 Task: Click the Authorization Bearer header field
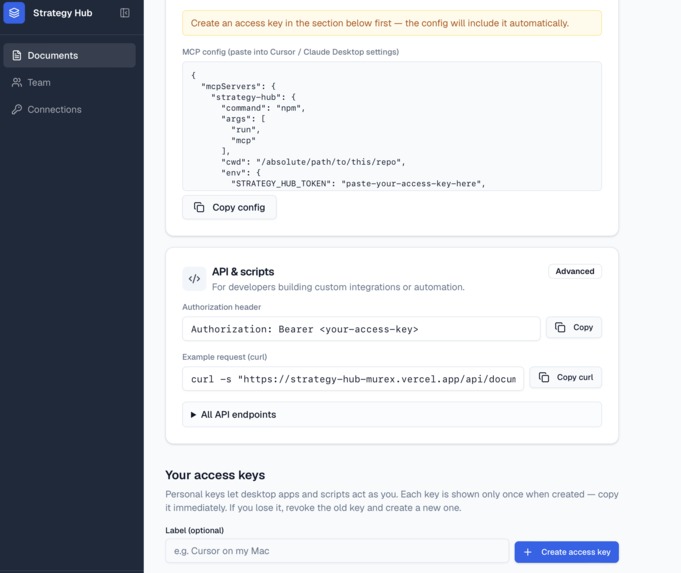pyautogui.click(x=361, y=329)
